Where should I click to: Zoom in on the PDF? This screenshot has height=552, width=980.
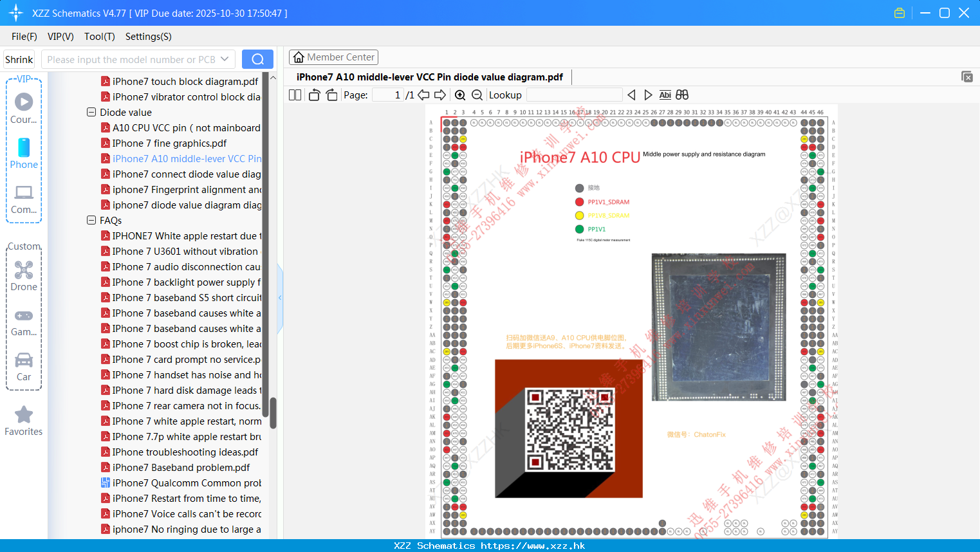[x=460, y=95]
